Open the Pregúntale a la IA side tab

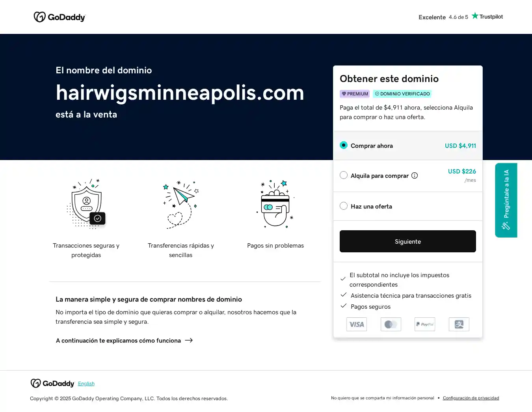[506, 200]
